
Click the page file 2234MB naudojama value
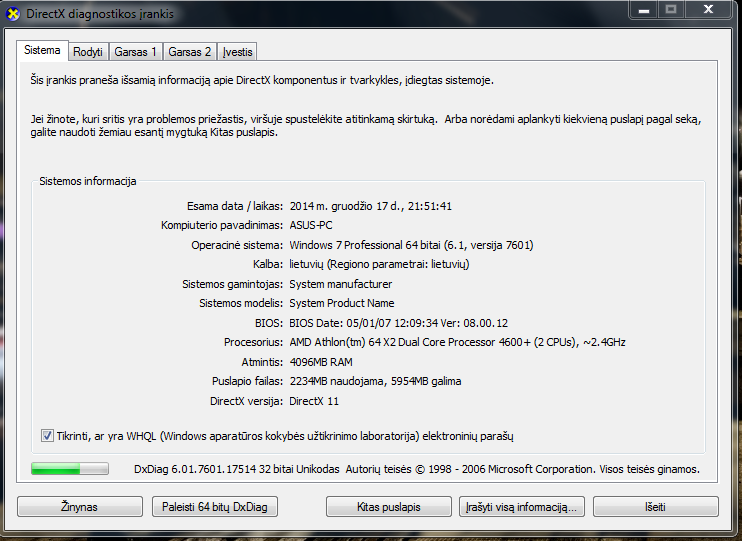(x=375, y=381)
